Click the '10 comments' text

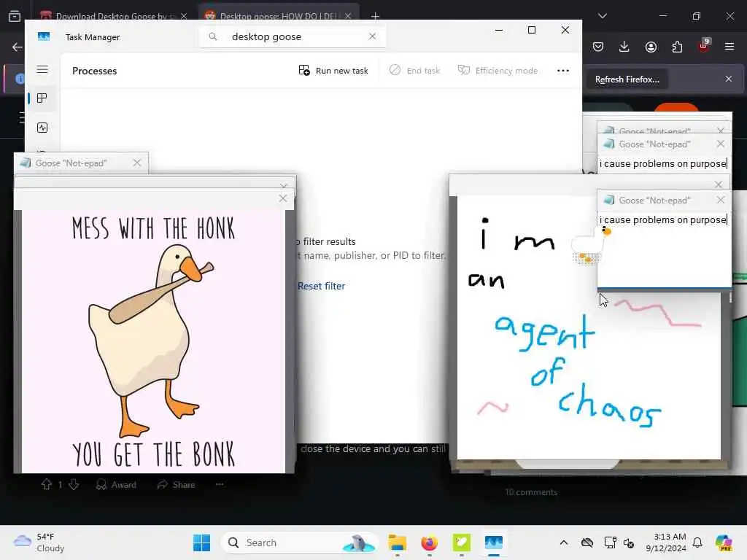[531, 492]
